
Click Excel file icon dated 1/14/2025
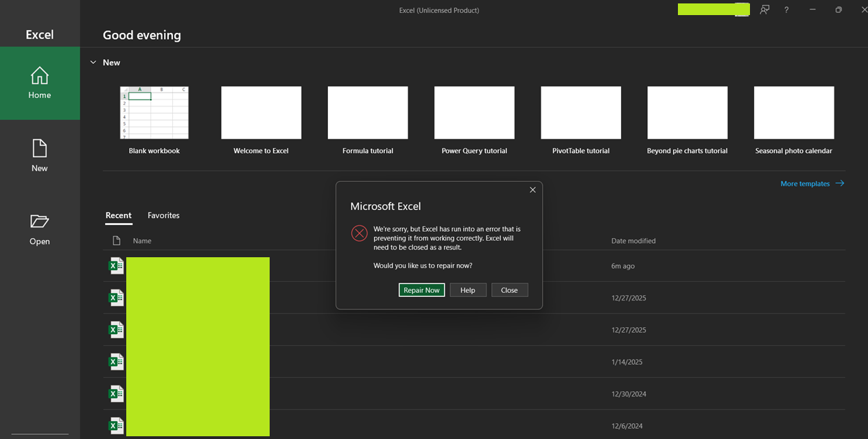[x=117, y=361]
